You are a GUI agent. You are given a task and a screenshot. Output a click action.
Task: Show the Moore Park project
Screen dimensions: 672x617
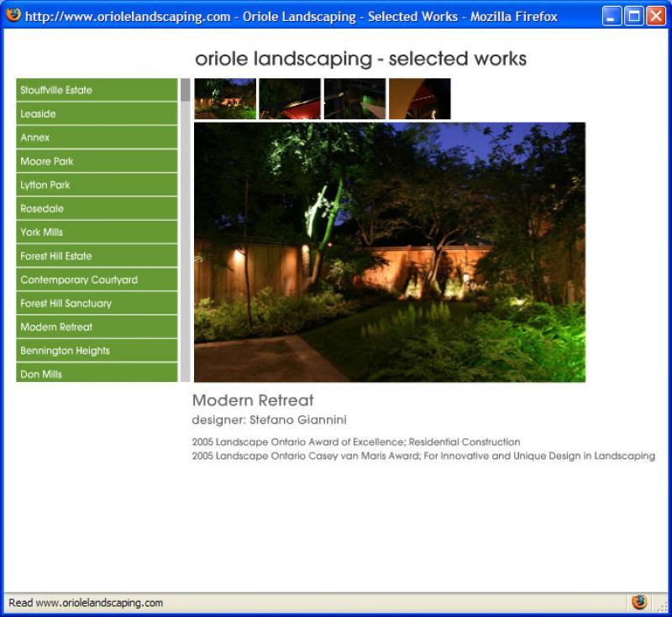point(97,161)
